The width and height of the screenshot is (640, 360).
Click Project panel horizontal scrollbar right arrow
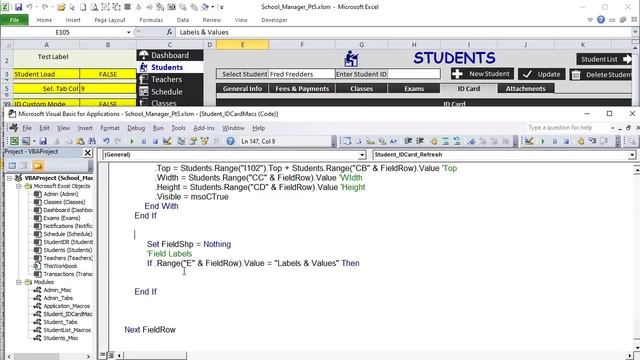(x=88, y=356)
